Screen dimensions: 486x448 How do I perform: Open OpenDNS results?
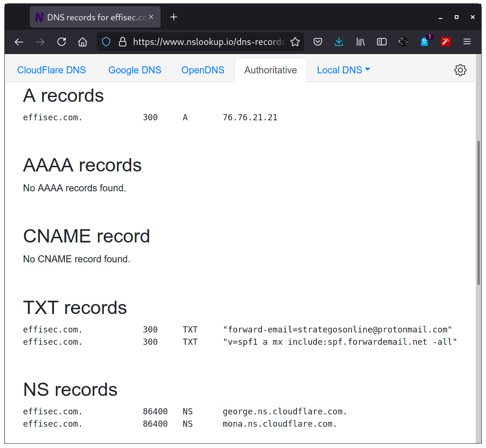(203, 70)
